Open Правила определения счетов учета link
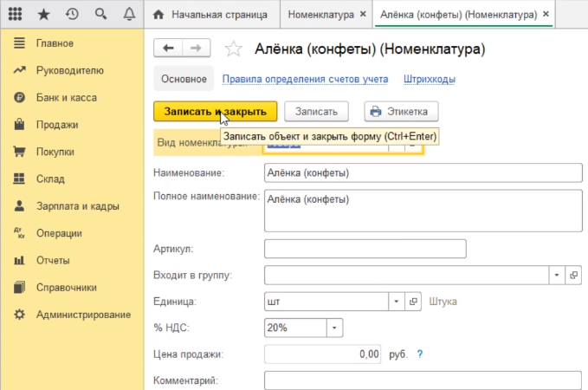 [x=305, y=80]
